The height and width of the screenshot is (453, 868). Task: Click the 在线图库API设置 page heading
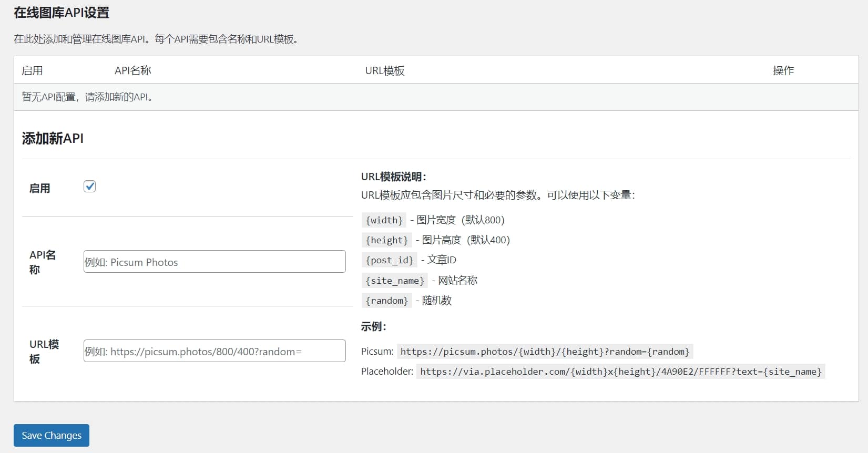[x=62, y=13]
